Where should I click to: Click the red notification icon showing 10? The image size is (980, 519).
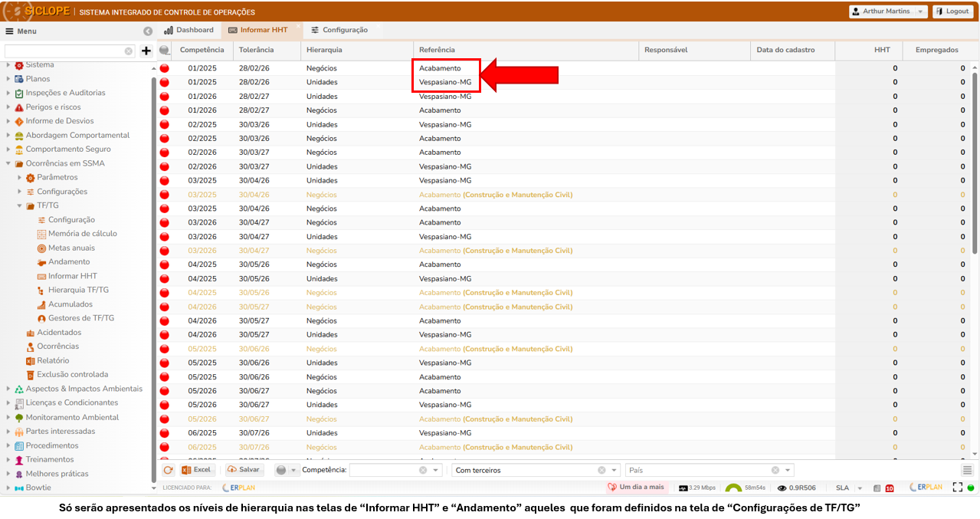pos(890,488)
